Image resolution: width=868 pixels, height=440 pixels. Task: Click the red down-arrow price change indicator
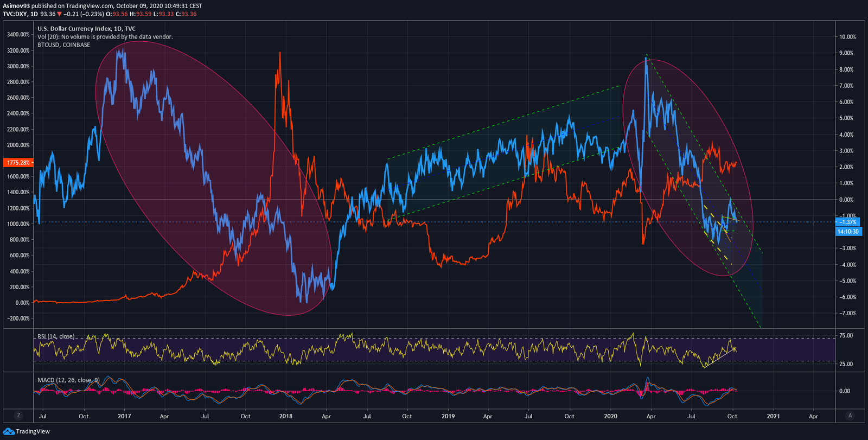pos(60,14)
